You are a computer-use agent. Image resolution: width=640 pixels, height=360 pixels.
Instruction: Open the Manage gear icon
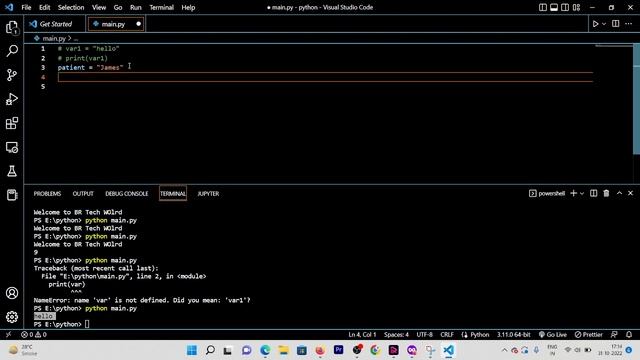pyautogui.click(x=12, y=317)
